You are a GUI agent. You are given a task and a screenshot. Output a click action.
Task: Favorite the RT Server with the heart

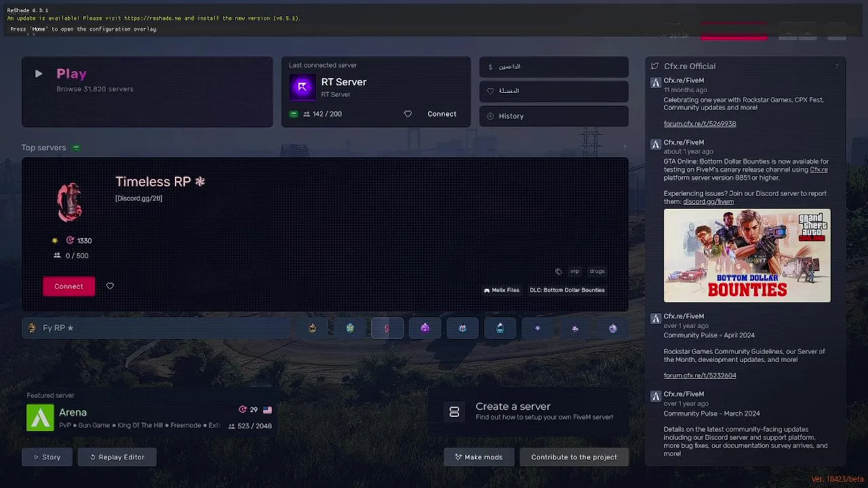[408, 114]
